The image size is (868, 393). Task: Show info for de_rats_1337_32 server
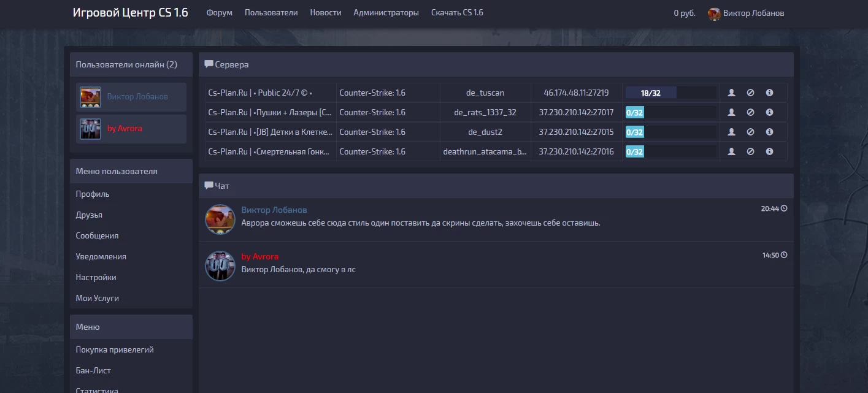(x=769, y=112)
